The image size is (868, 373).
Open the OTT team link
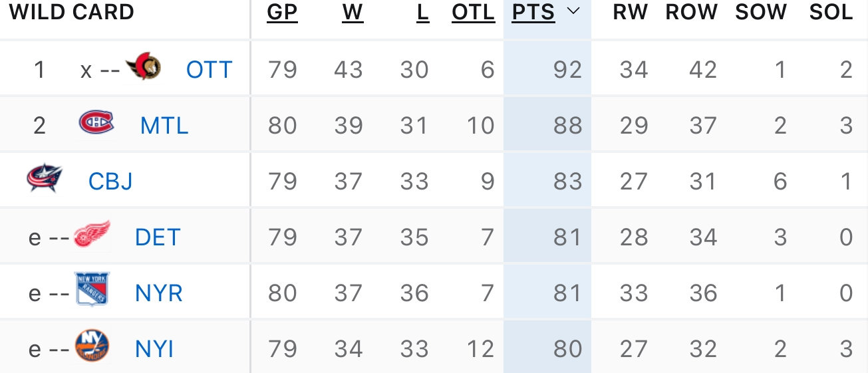pos(209,69)
